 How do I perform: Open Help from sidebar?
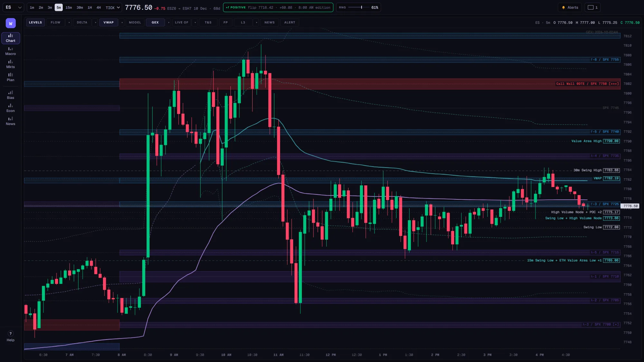pyautogui.click(x=11, y=336)
